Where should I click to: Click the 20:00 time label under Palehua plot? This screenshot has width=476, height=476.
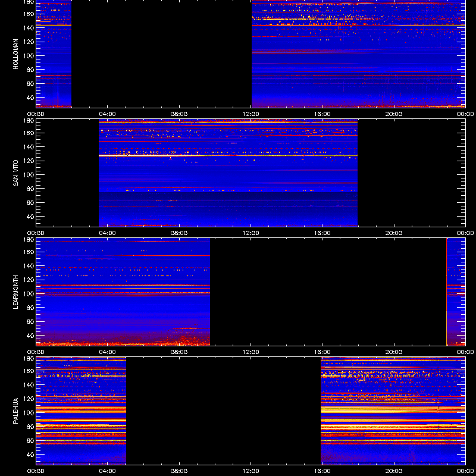pos(394,471)
